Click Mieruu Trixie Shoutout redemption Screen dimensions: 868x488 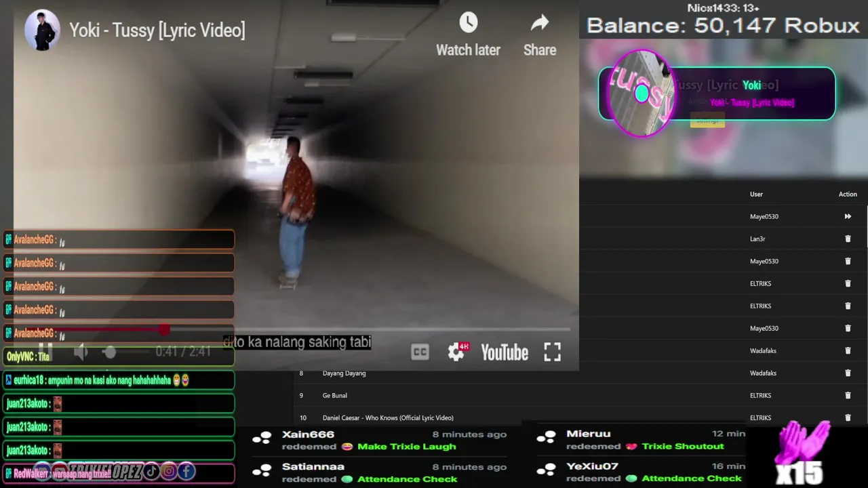641,440
